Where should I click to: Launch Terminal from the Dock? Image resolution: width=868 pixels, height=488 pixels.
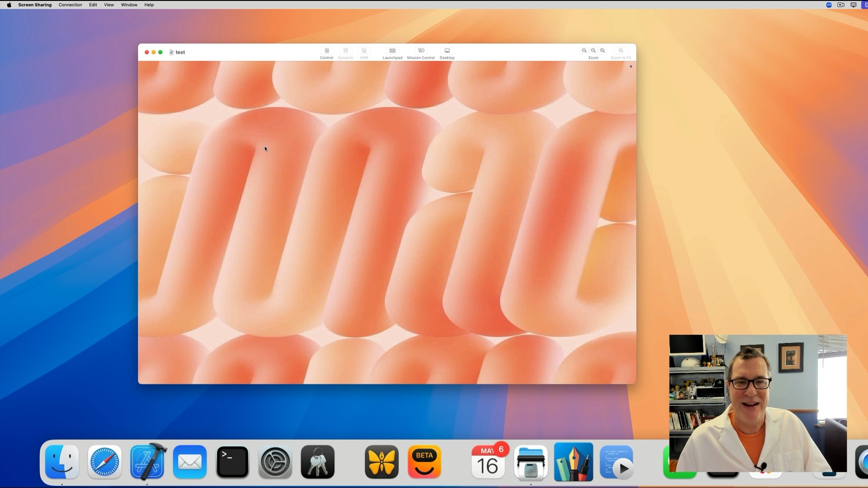(232, 462)
